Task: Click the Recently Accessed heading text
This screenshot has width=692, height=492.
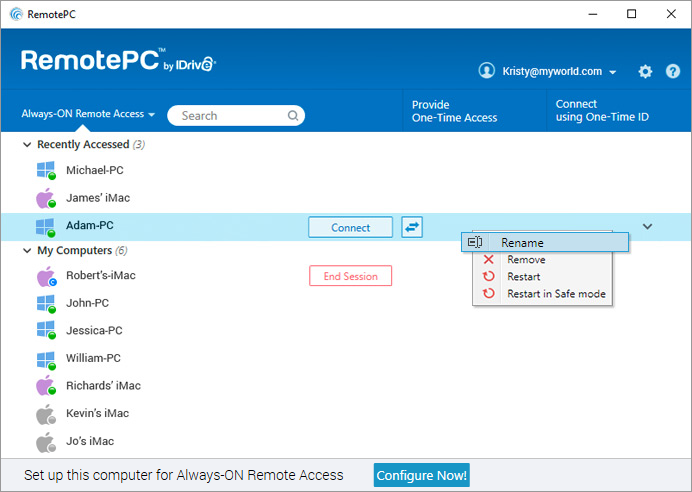Action: (x=83, y=144)
